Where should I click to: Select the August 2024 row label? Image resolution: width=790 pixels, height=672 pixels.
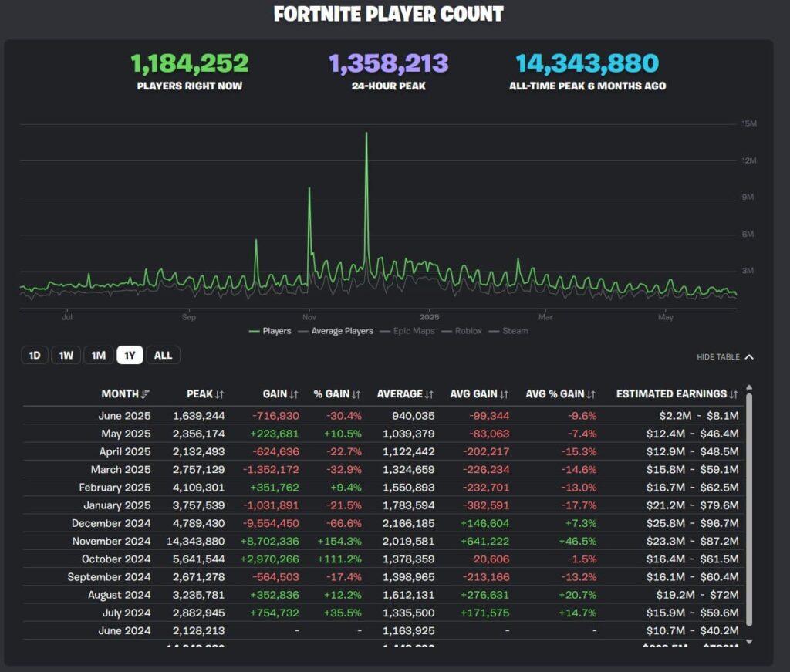(120, 595)
